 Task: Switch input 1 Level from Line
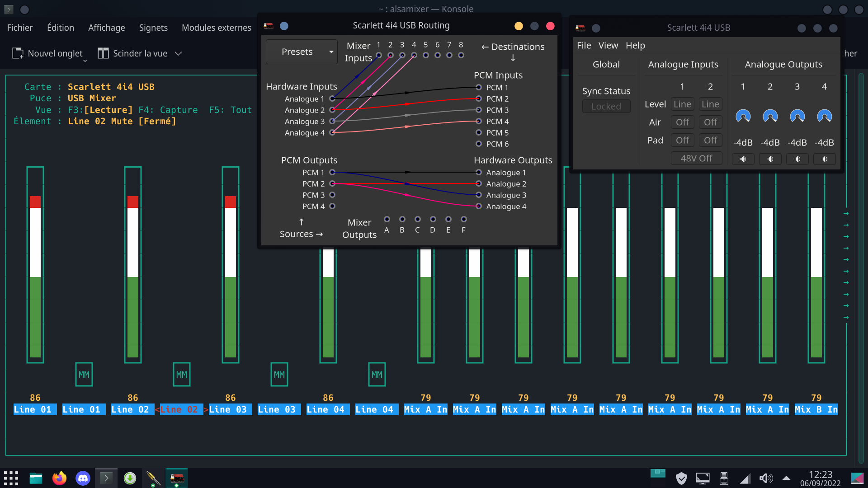[682, 104]
